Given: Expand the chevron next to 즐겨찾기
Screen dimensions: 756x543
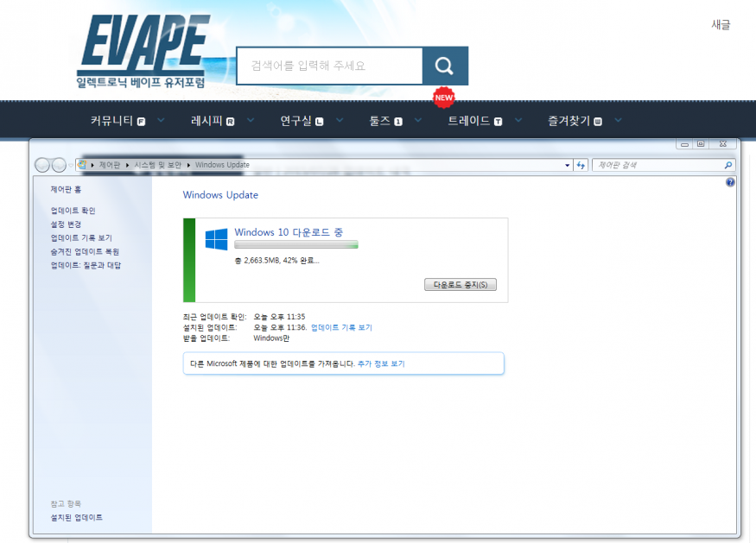Looking at the screenshot, I should pos(618,120).
